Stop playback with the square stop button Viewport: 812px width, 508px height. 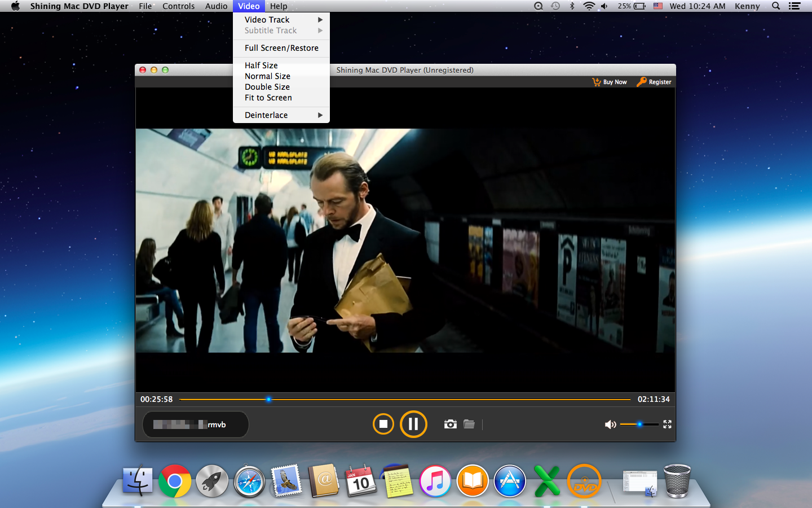pos(383,424)
